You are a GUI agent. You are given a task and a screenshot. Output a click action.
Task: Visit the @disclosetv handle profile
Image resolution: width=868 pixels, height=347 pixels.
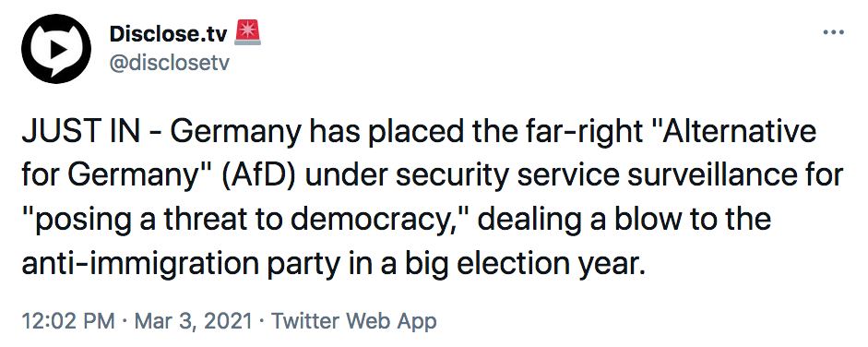coord(169,64)
